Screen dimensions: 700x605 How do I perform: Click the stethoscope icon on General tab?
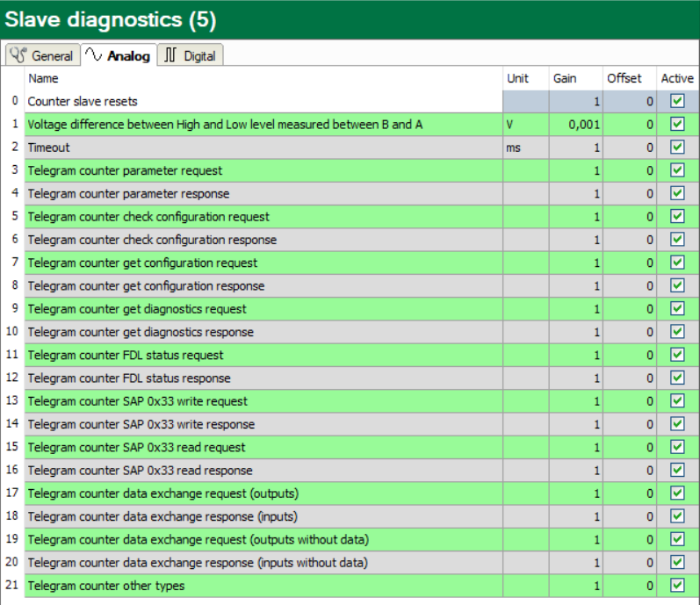(x=18, y=56)
